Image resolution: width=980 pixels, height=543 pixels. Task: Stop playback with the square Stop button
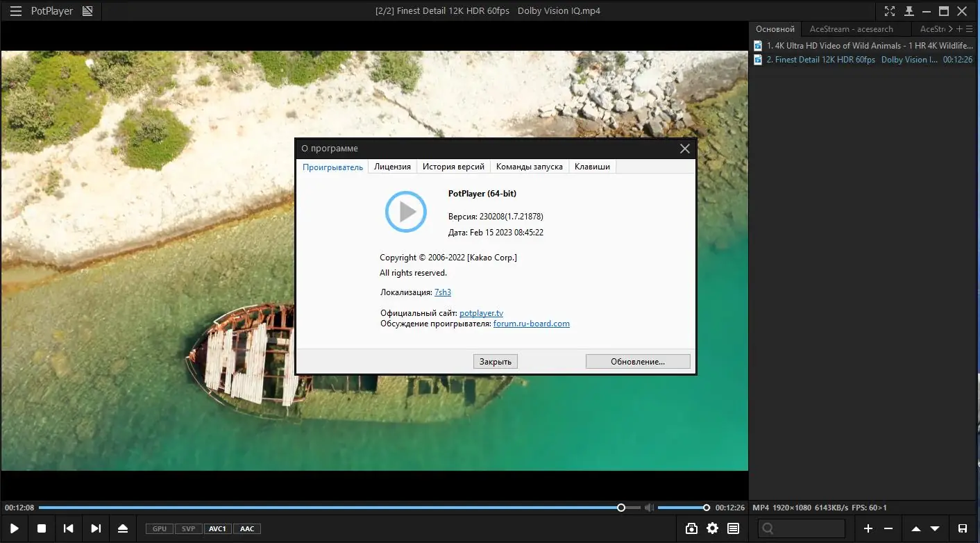[x=42, y=528]
